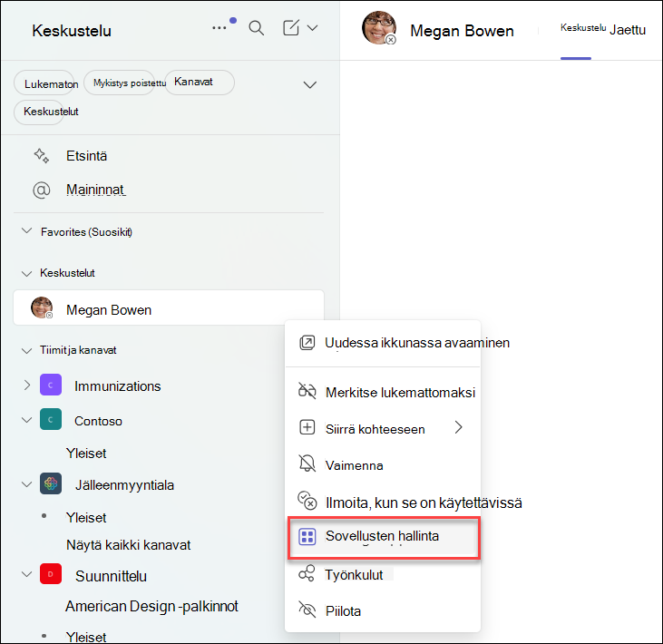Choose Piilota menu item
The height and width of the screenshot is (644, 663).
point(383,611)
